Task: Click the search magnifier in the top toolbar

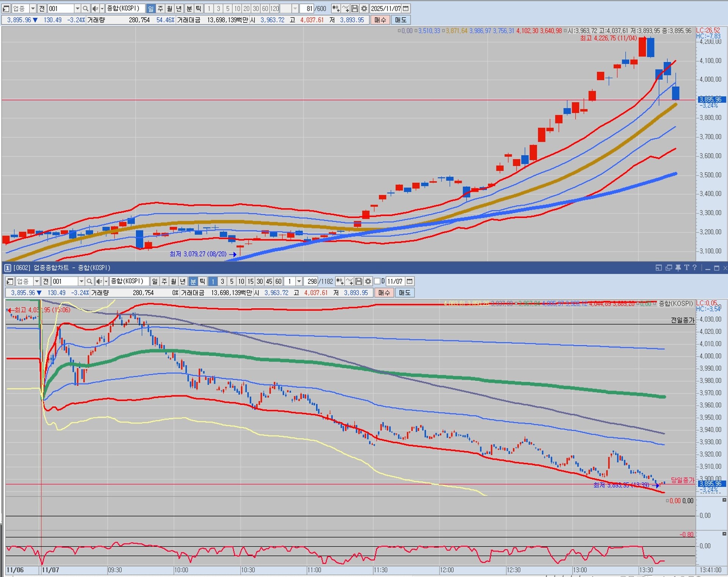Action: pos(86,8)
